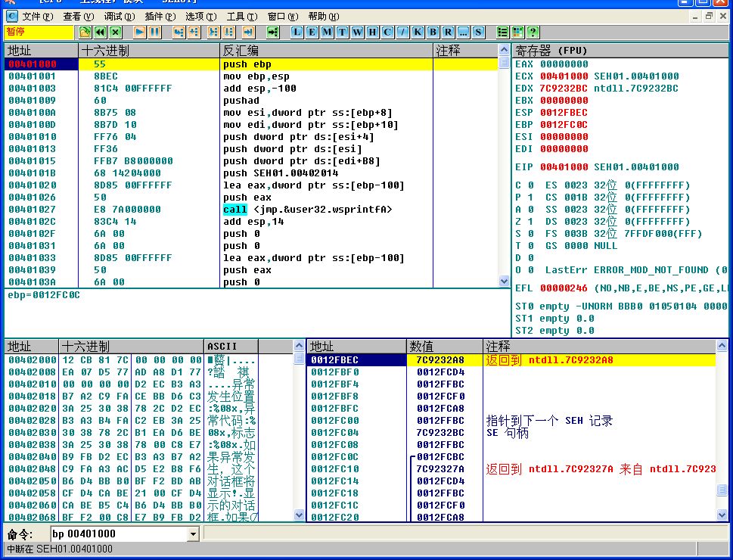
Task: Select the pushad instruction at 00401009
Action: pos(251,100)
